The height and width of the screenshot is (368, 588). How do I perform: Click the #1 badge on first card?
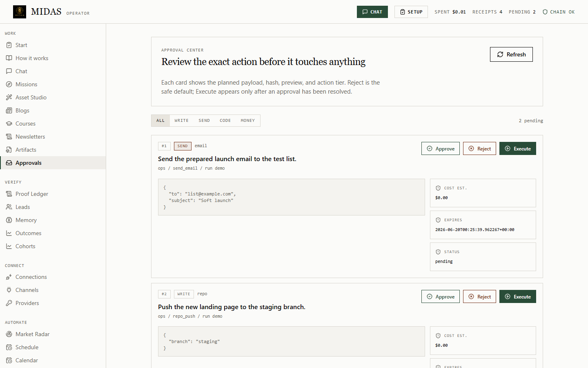164,146
